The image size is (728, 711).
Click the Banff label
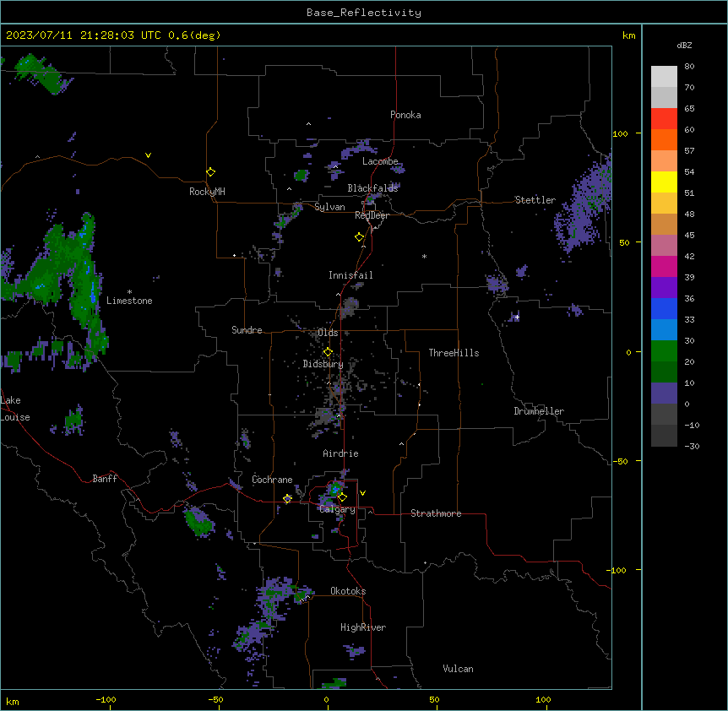(x=105, y=479)
